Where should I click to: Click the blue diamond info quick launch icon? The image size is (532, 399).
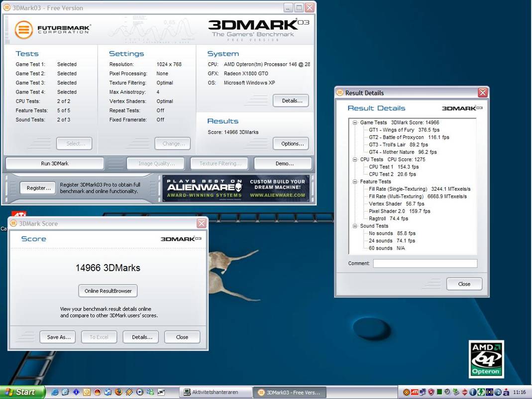coord(76,392)
